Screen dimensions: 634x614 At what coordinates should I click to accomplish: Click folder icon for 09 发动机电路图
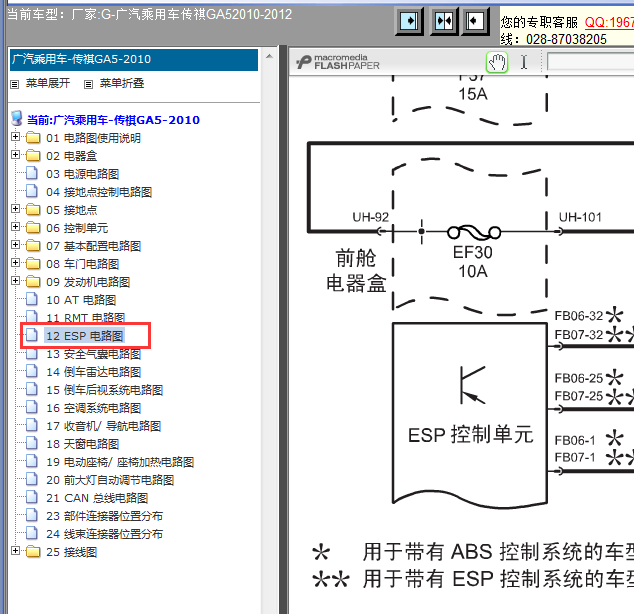coord(33,282)
